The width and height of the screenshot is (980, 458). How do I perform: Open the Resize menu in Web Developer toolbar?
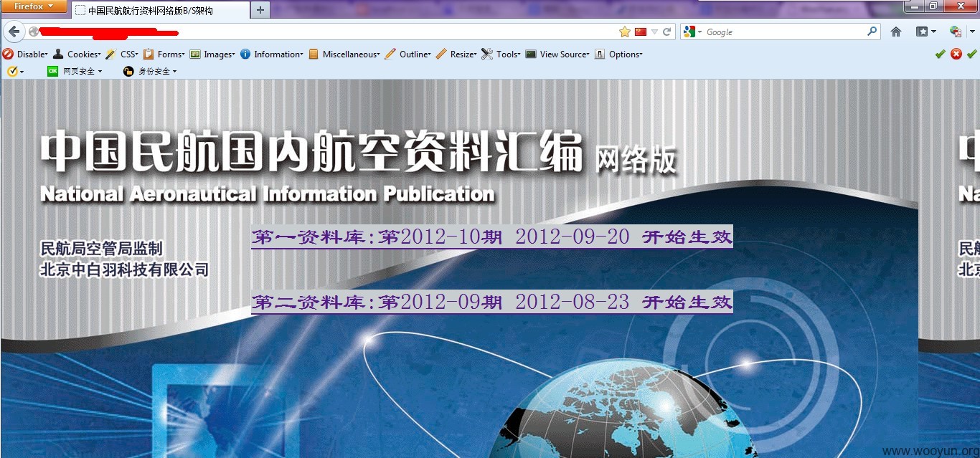pos(456,54)
